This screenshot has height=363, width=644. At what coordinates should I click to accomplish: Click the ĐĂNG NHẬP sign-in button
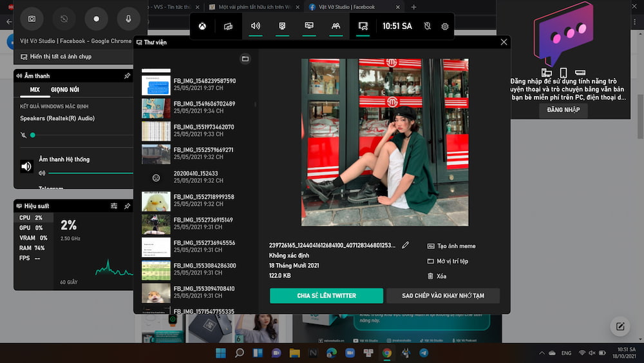563,110
